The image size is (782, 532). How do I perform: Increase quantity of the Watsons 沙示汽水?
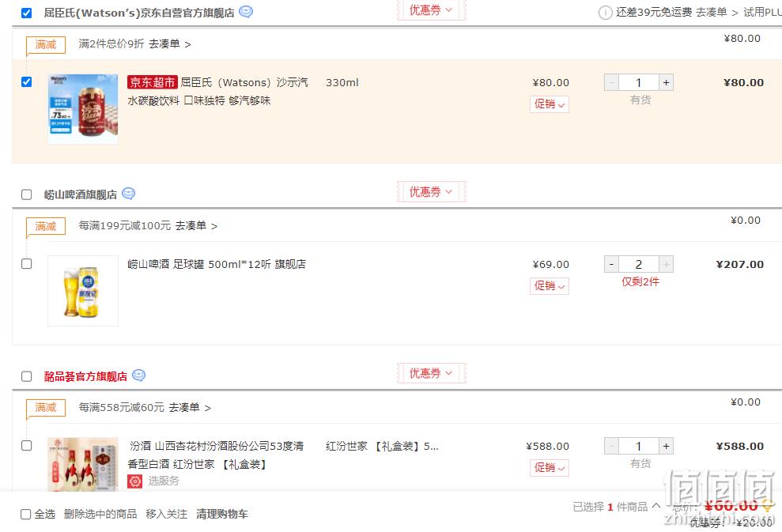click(666, 83)
